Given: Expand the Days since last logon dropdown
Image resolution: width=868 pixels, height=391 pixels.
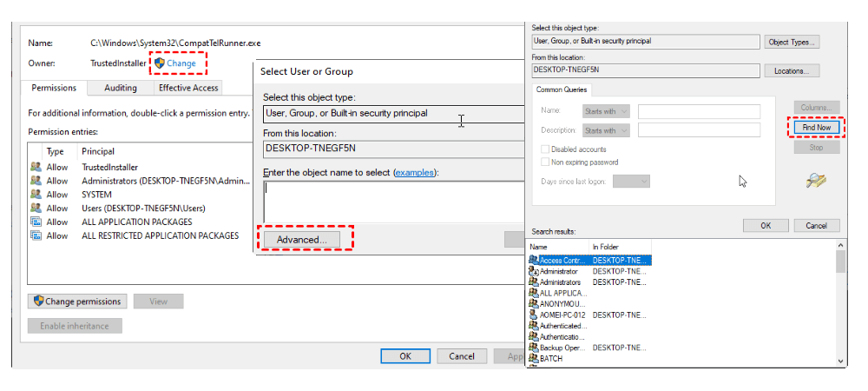Looking at the screenshot, I should click(x=631, y=181).
